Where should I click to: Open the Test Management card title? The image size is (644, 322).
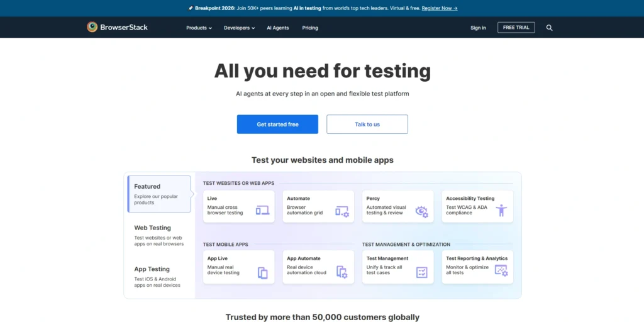point(387,258)
